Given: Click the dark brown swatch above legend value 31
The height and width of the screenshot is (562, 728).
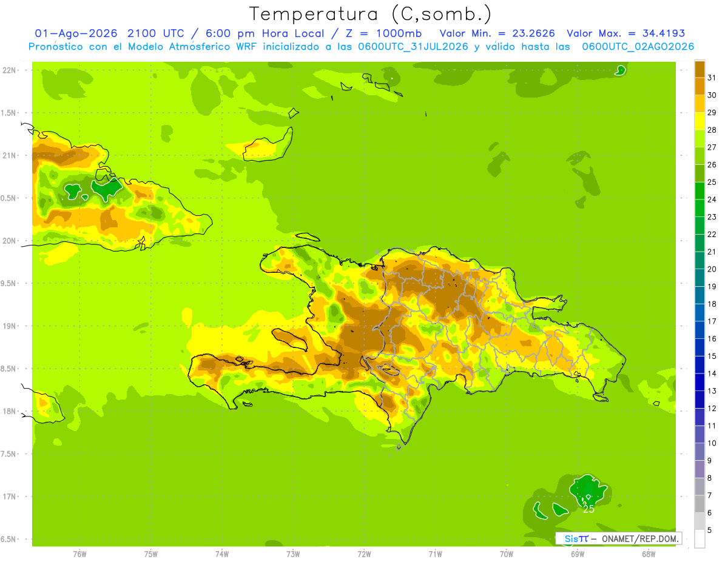Looking at the screenshot, I should 699,69.
